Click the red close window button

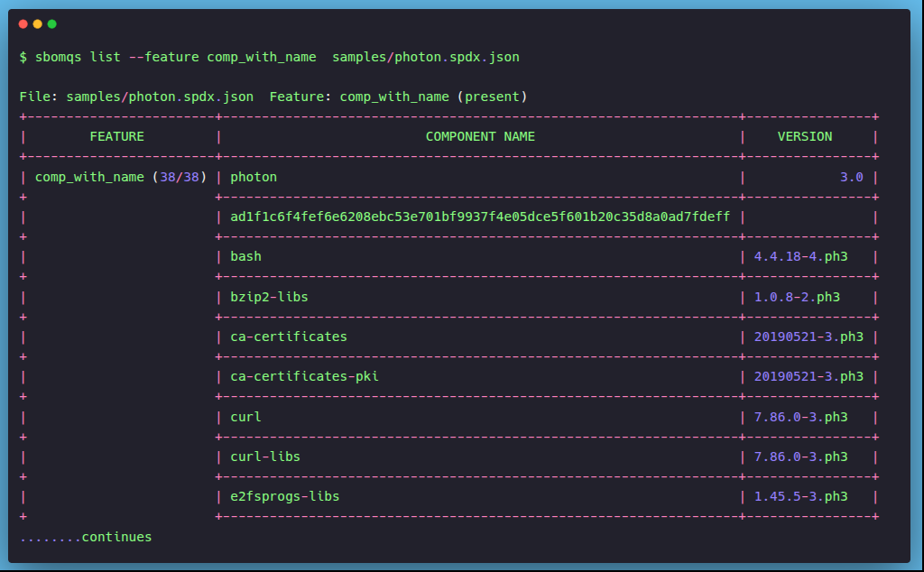(x=23, y=24)
